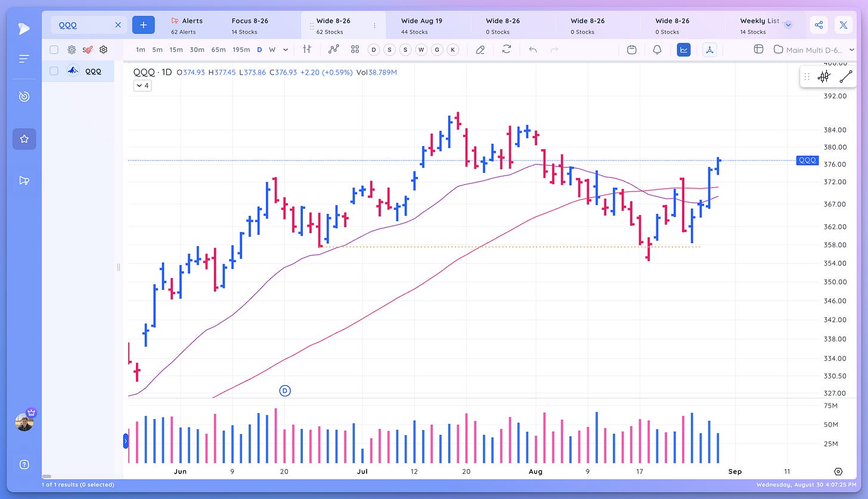Click the share icon in top bar

tap(819, 25)
